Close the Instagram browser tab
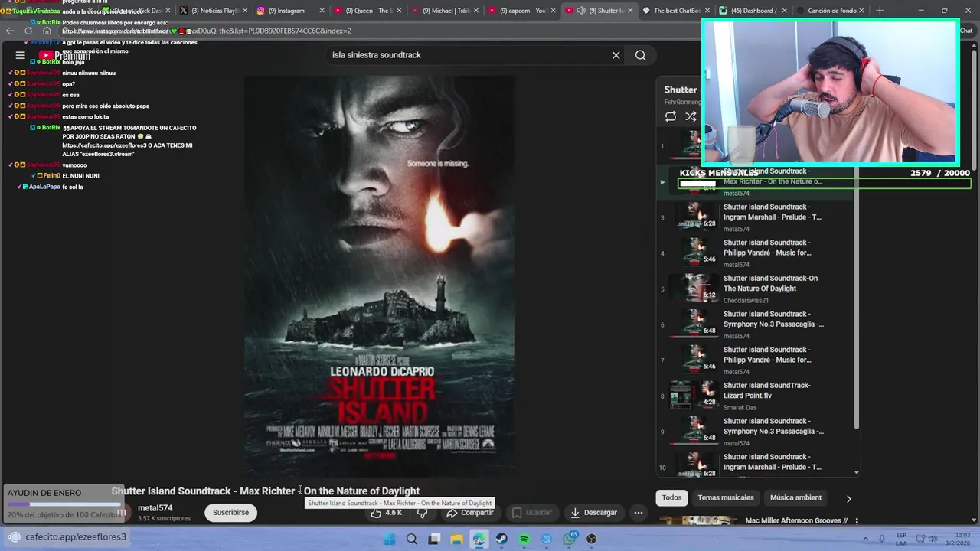This screenshot has height=551, width=980. tap(322, 11)
